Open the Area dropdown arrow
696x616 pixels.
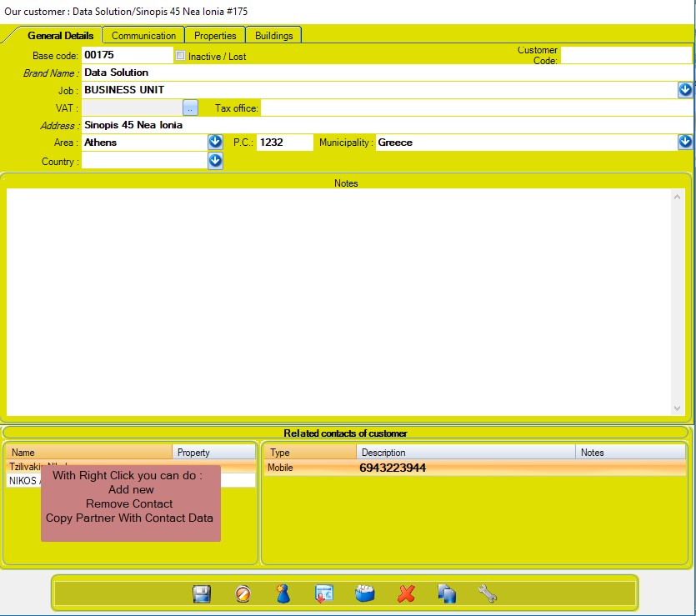point(215,143)
